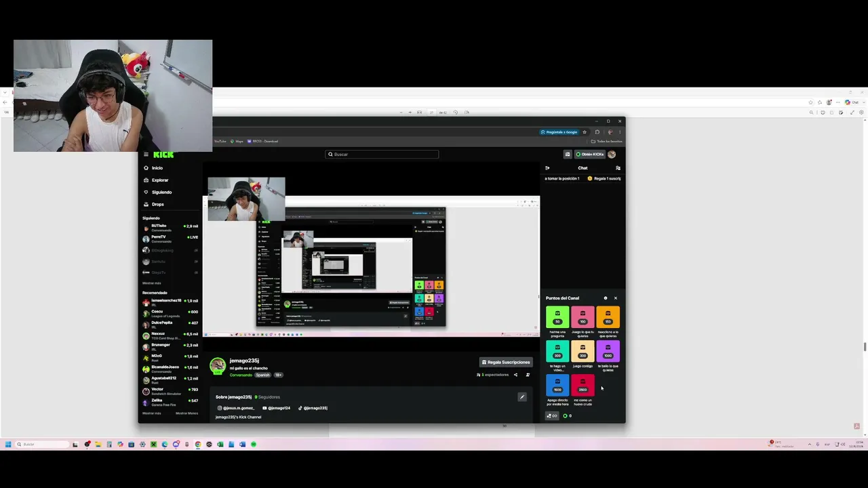Bookmark the page with the star icon
The image size is (868, 488).
585,132
